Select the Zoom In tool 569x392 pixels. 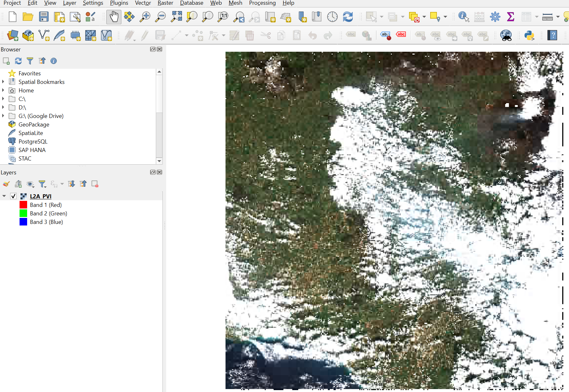144,17
